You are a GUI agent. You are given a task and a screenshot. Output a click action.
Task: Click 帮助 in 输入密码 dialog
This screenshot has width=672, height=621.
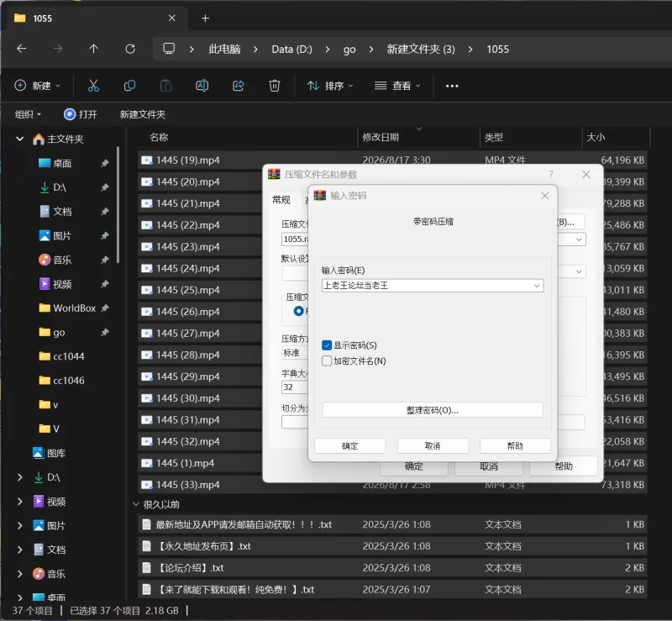(515, 445)
